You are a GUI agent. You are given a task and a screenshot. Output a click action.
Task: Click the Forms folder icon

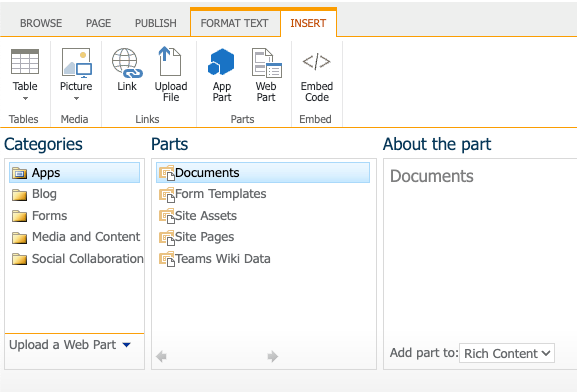20,216
